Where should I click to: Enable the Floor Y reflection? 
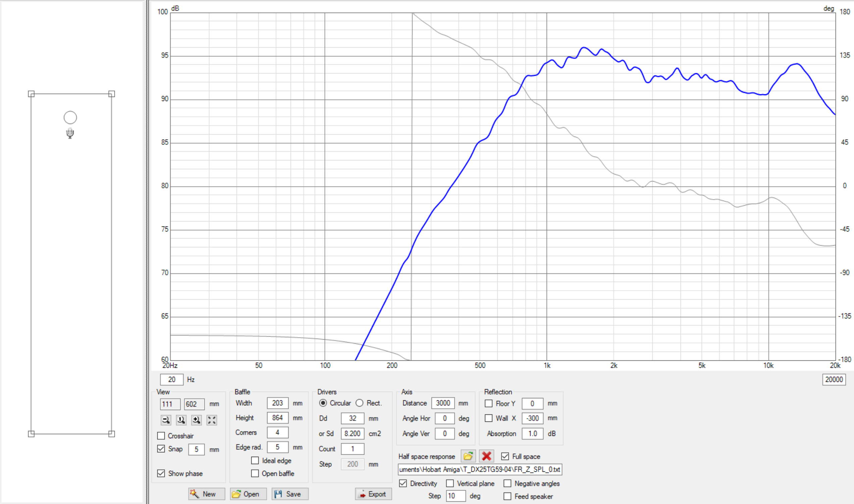pyautogui.click(x=489, y=403)
